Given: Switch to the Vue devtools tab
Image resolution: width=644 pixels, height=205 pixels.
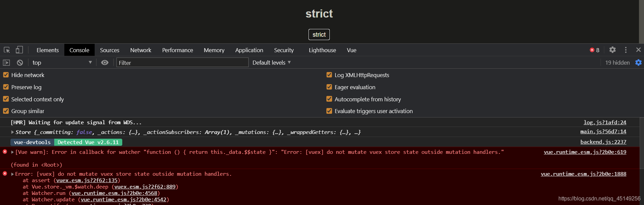Looking at the screenshot, I should point(352,50).
